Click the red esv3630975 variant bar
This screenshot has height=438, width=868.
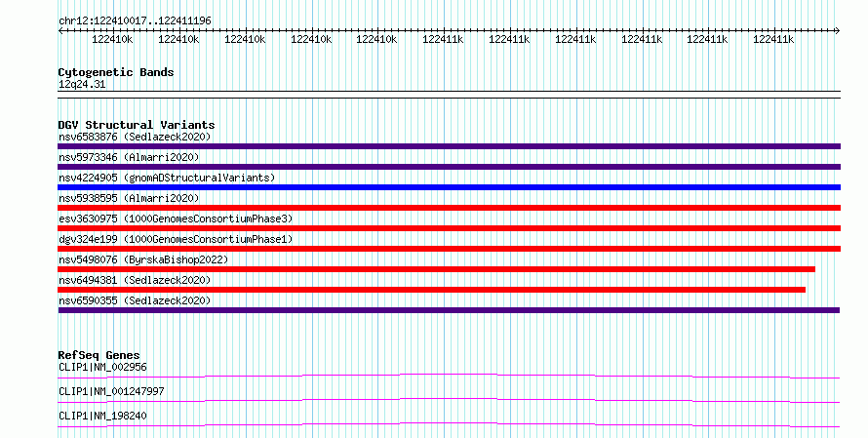(449, 228)
